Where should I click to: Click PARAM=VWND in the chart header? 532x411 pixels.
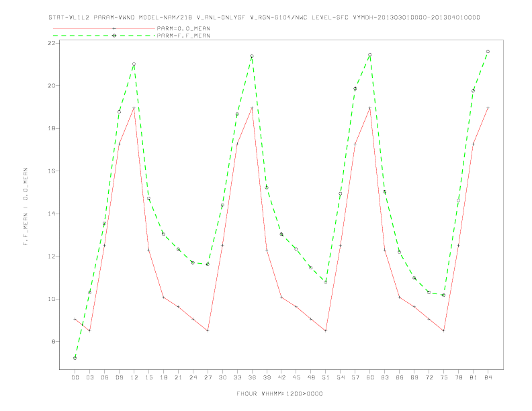(x=114, y=17)
